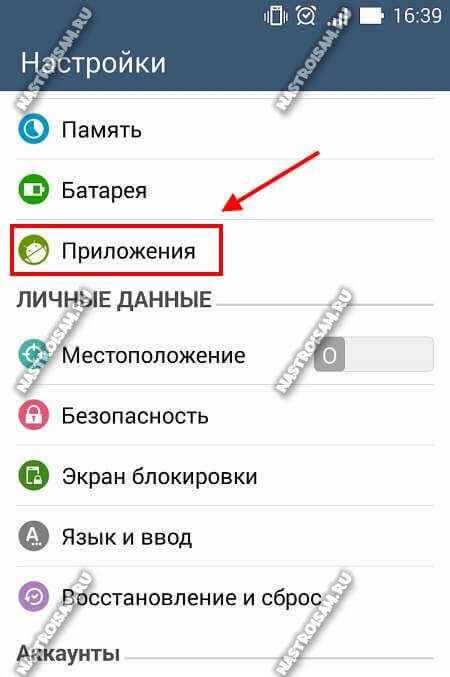Open the Батарея settings entry
The image size is (450, 677).
pos(225,190)
